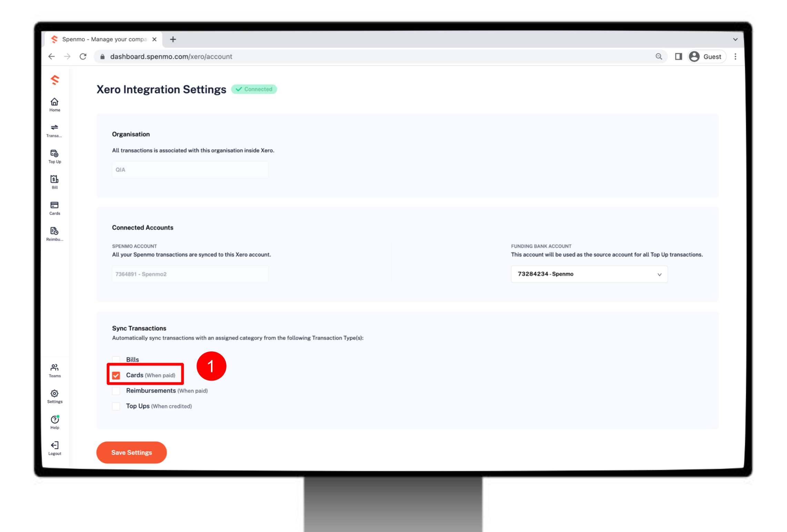Viewport: 787px width, 532px height.
Task: Open Cards in the sidebar
Action: tap(54, 208)
